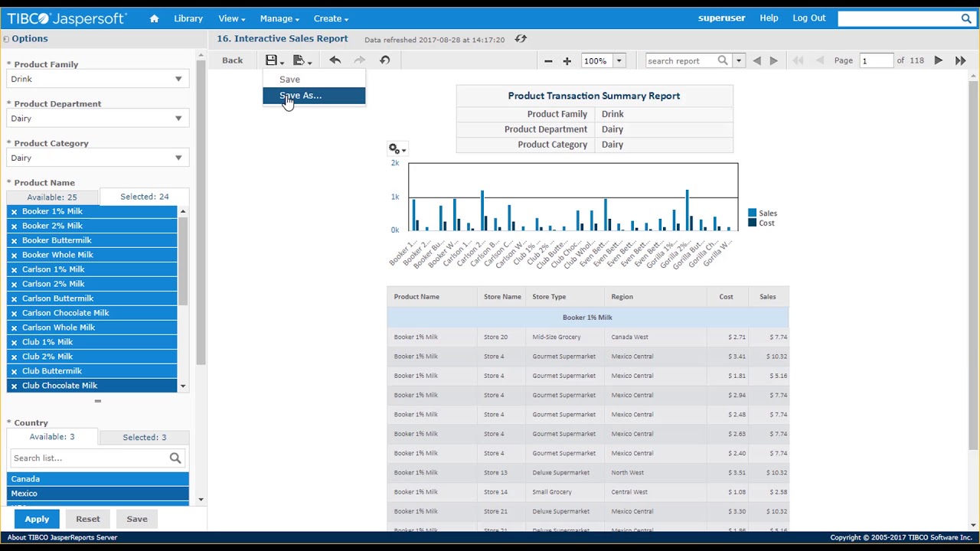Expand the Product Department dropdown
This screenshot has height=551, width=980.
point(178,119)
